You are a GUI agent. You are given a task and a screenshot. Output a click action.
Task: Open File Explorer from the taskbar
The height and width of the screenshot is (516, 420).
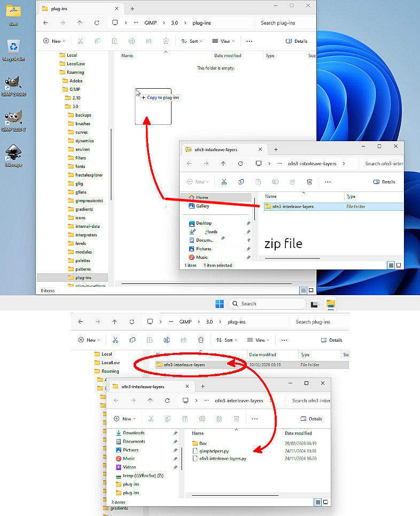pos(331,304)
